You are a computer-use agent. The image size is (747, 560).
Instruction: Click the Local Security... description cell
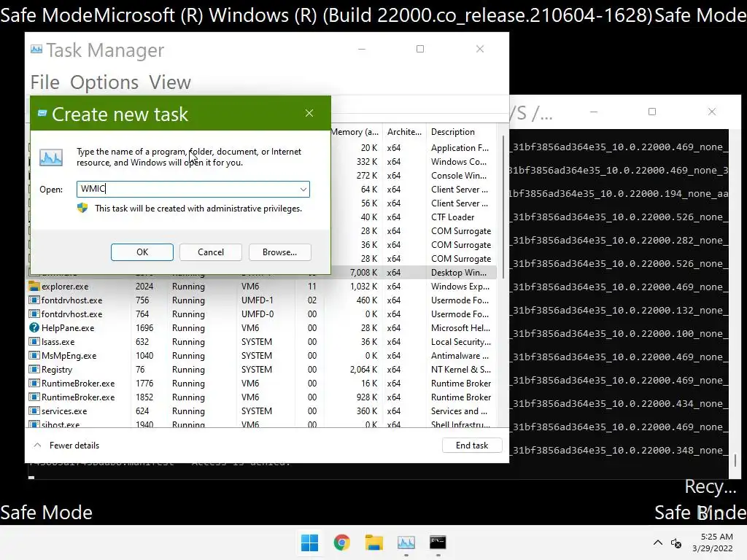click(x=461, y=341)
